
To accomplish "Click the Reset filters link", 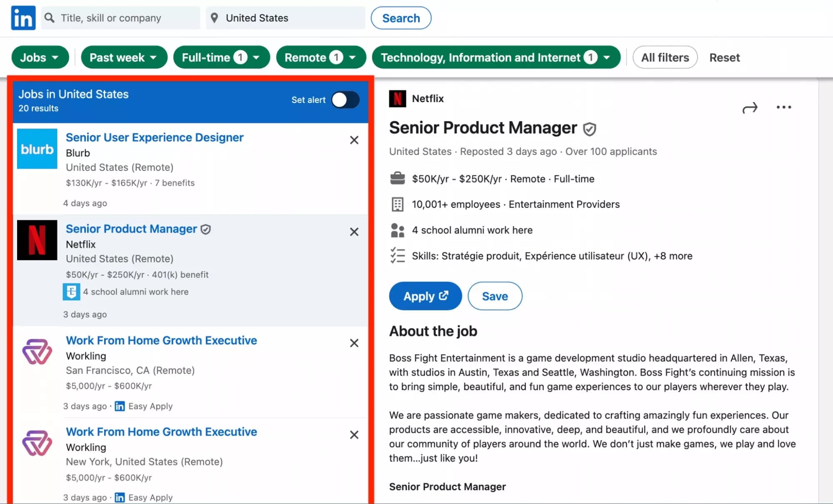I will tap(724, 57).
